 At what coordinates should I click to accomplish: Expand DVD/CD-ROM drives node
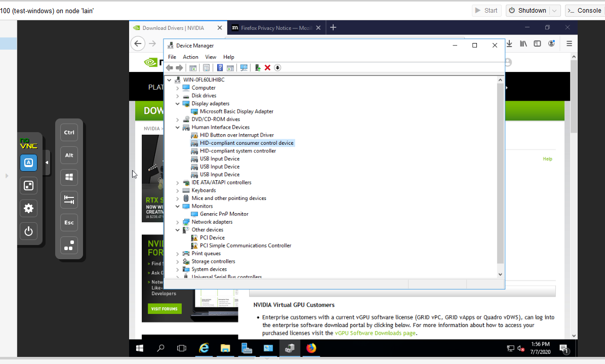point(178,119)
